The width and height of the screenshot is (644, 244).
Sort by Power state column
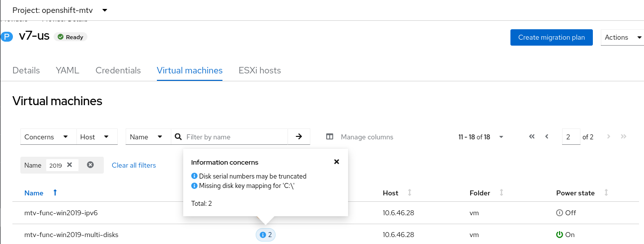[606, 193]
